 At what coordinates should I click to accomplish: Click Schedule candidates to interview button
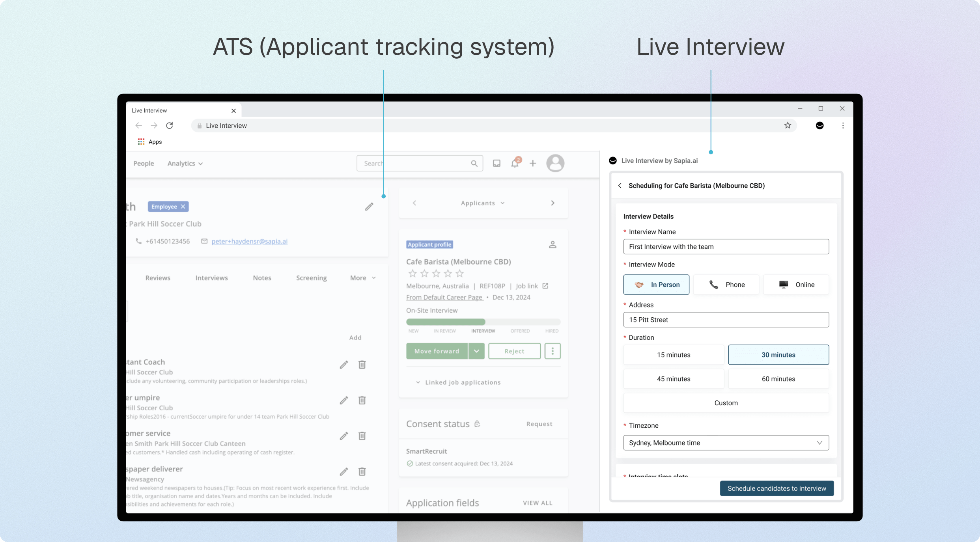pos(777,488)
